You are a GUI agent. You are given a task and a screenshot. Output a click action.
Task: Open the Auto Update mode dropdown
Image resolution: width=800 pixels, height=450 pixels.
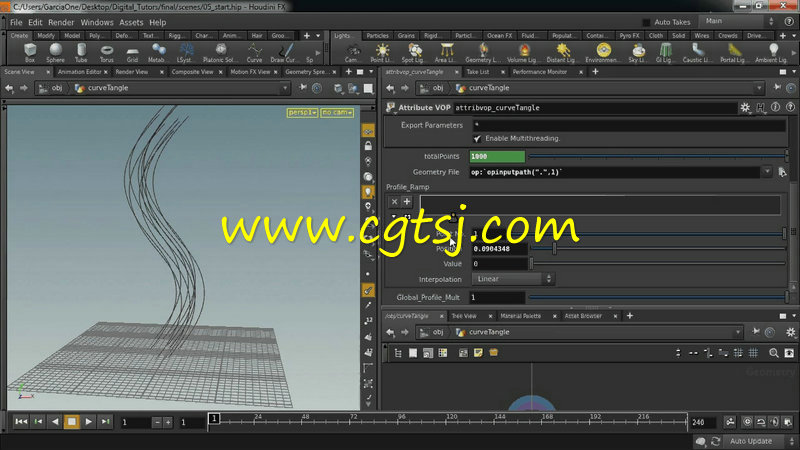tap(760, 441)
